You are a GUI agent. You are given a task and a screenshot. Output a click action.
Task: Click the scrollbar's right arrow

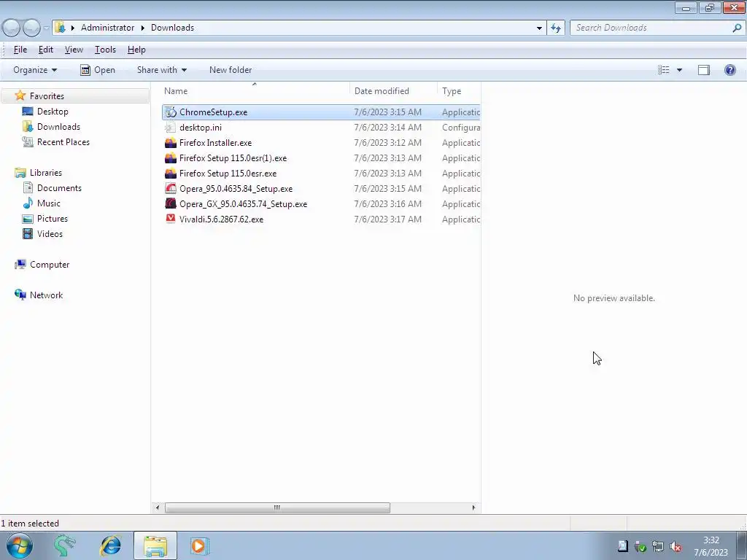pos(473,507)
